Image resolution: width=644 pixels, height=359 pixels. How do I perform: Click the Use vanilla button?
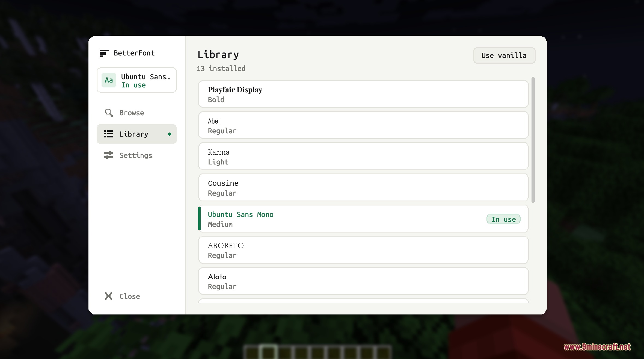[x=504, y=55]
